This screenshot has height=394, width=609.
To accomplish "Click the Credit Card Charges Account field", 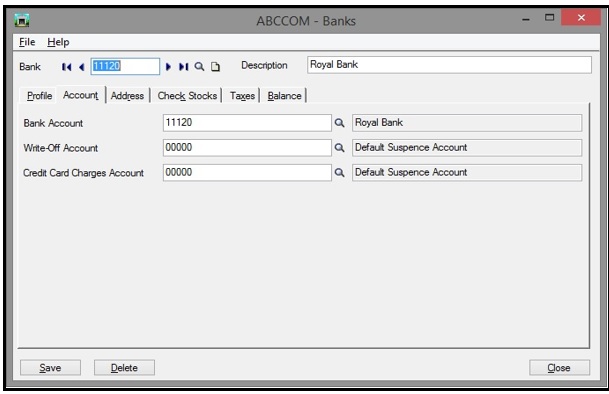I will (x=247, y=173).
